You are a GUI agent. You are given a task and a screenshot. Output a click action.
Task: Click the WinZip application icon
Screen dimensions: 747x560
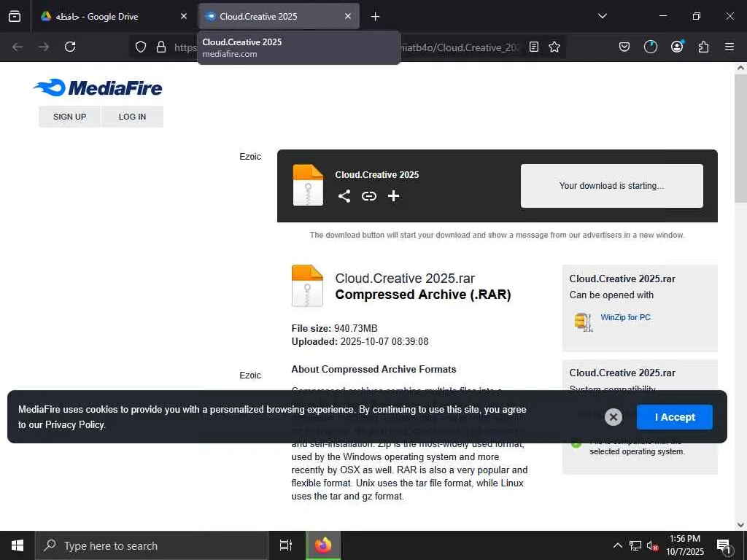pyautogui.click(x=583, y=322)
